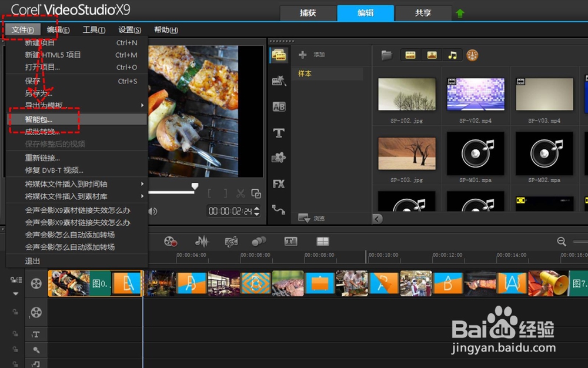The image size is (588, 368).
Task: Open the Media library panel icon
Action: coord(279,55)
